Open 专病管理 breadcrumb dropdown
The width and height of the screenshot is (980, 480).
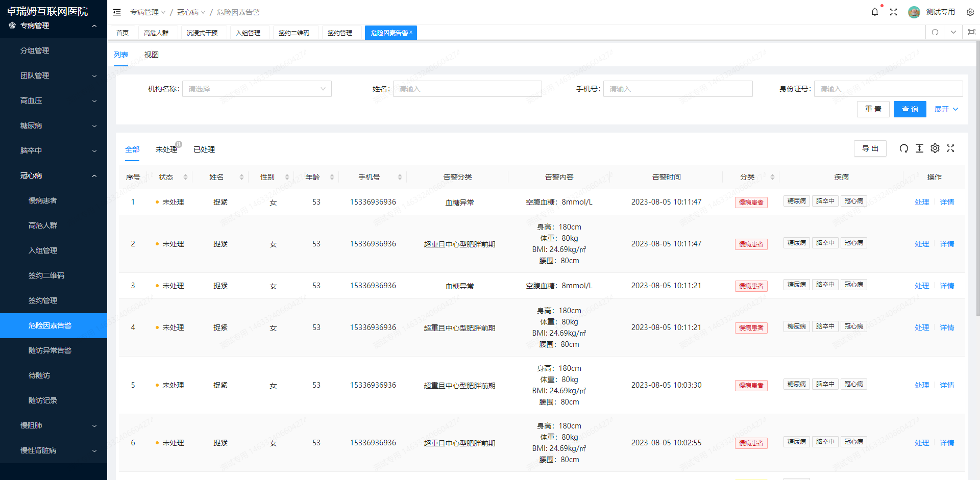[x=148, y=12]
